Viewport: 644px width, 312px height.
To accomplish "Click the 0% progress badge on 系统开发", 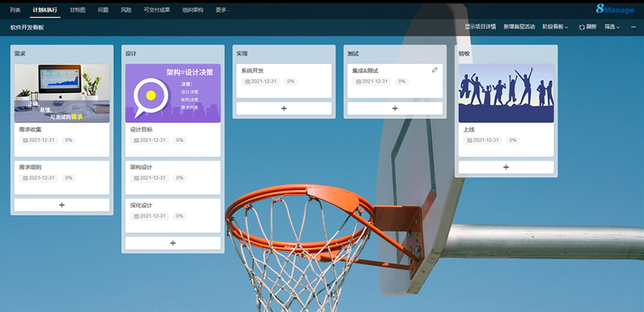I will pos(291,81).
